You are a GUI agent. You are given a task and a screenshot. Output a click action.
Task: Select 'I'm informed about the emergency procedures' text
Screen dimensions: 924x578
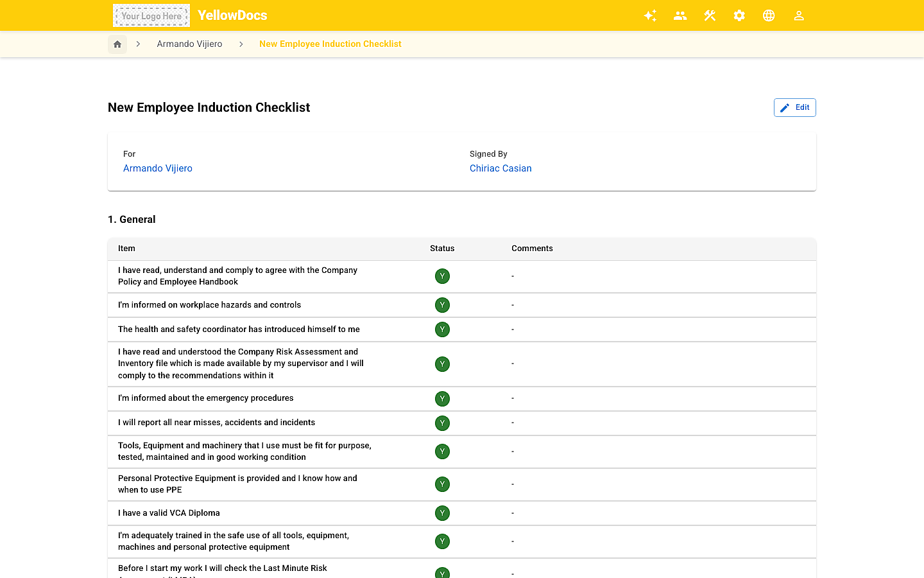click(x=206, y=398)
